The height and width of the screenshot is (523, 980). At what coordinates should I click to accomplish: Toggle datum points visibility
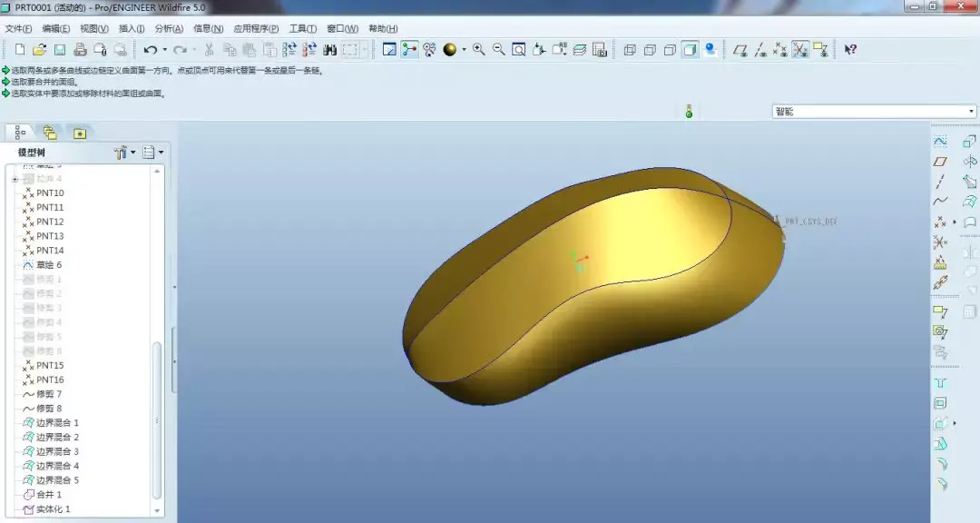(780, 49)
